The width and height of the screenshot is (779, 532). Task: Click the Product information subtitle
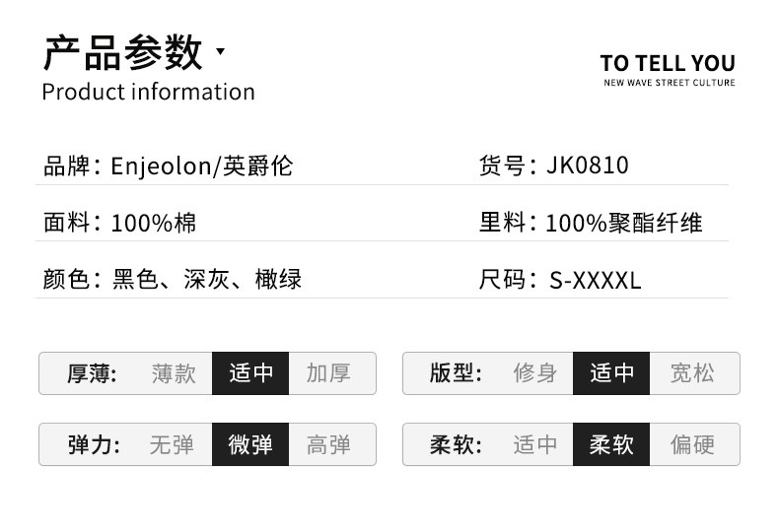tap(148, 92)
